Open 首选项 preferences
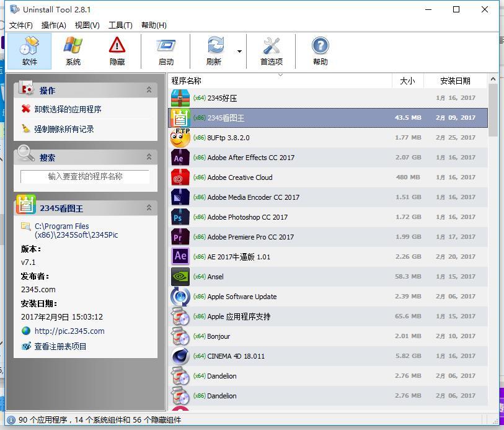504x430 pixels. (270, 51)
